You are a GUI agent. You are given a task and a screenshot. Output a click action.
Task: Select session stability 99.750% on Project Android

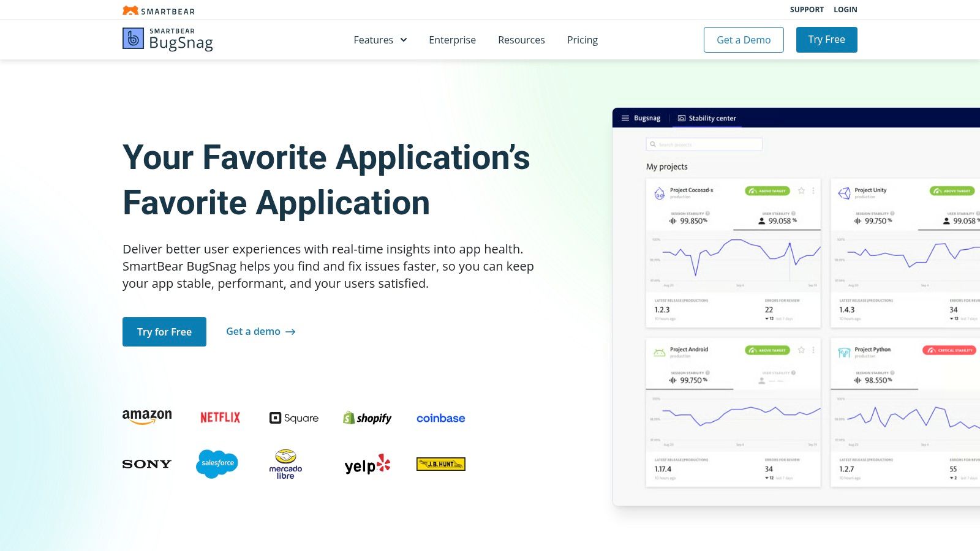click(x=689, y=380)
